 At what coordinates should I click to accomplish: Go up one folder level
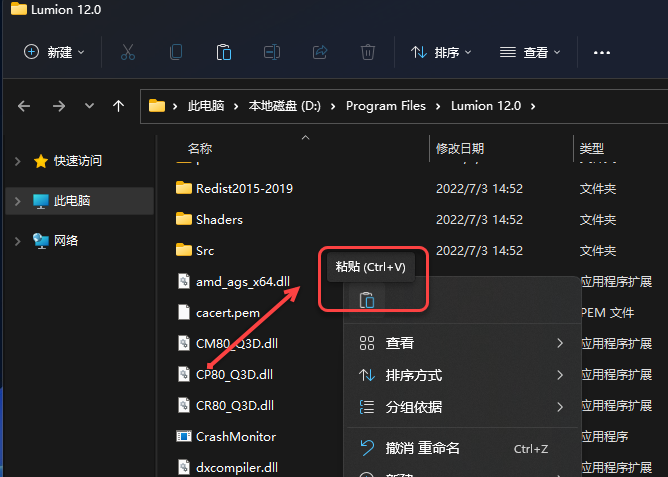coord(118,106)
